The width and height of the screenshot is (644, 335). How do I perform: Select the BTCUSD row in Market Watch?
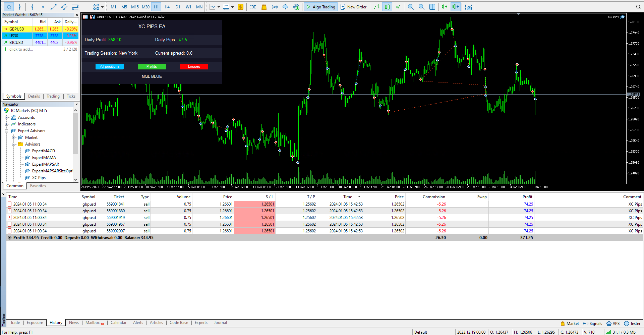pyautogui.click(x=17, y=42)
